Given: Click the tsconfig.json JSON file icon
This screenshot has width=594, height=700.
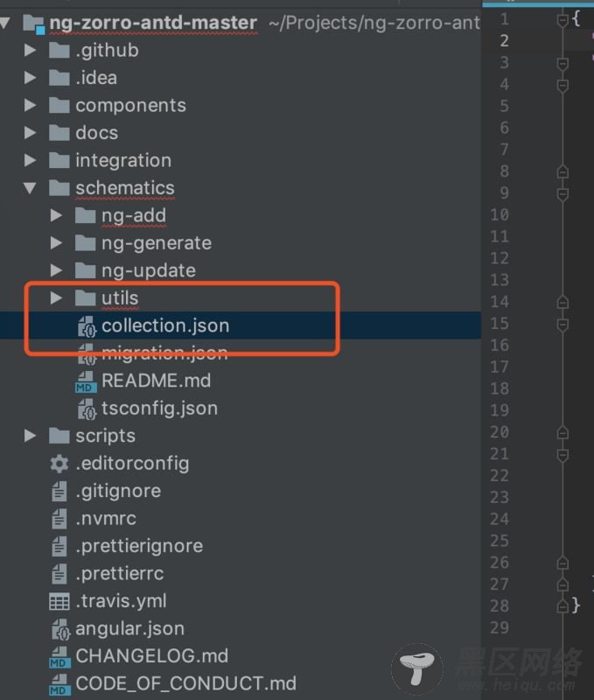Looking at the screenshot, I should point(87,409).
